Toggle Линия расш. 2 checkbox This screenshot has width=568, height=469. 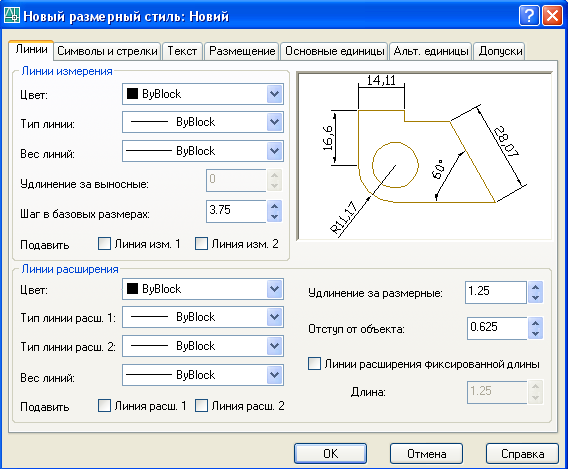tap(201, 406)
